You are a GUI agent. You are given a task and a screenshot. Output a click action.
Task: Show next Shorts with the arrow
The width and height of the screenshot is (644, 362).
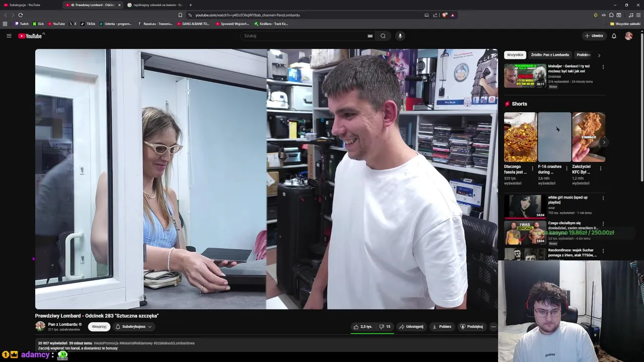coord(604,142)
